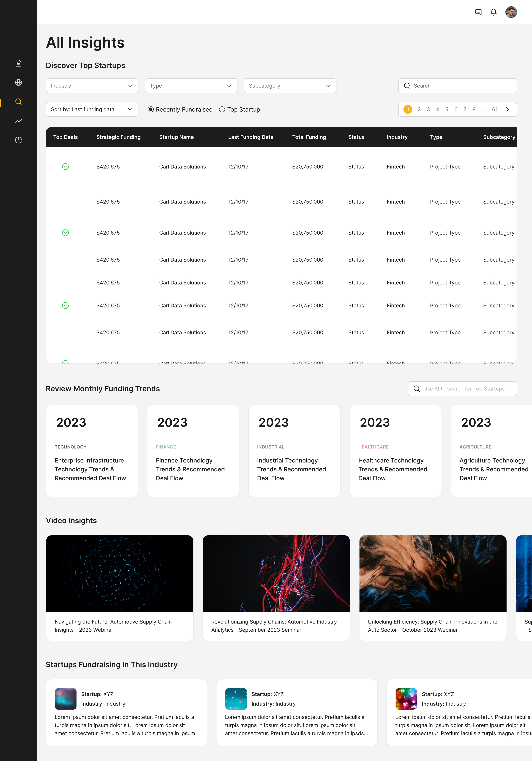Click the pie chart sidebar icon
The height and width of the screenshot is (761, 532).
pyautogui.click(x=19, y=140)
